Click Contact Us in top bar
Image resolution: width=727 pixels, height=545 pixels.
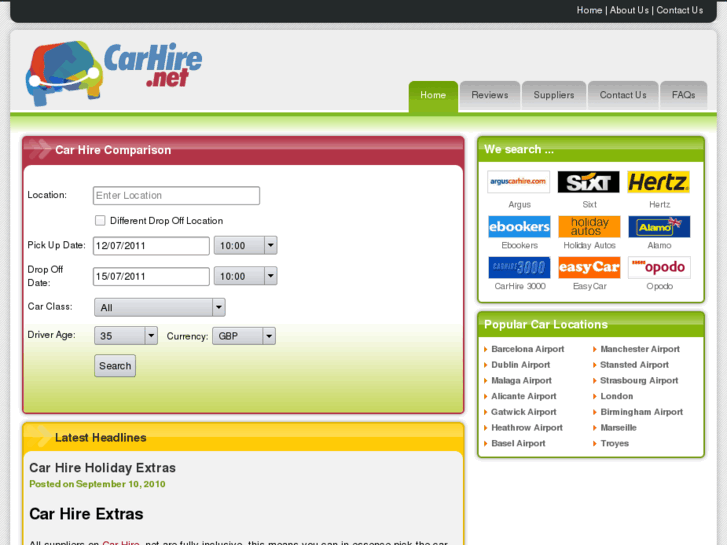(679, 10)
